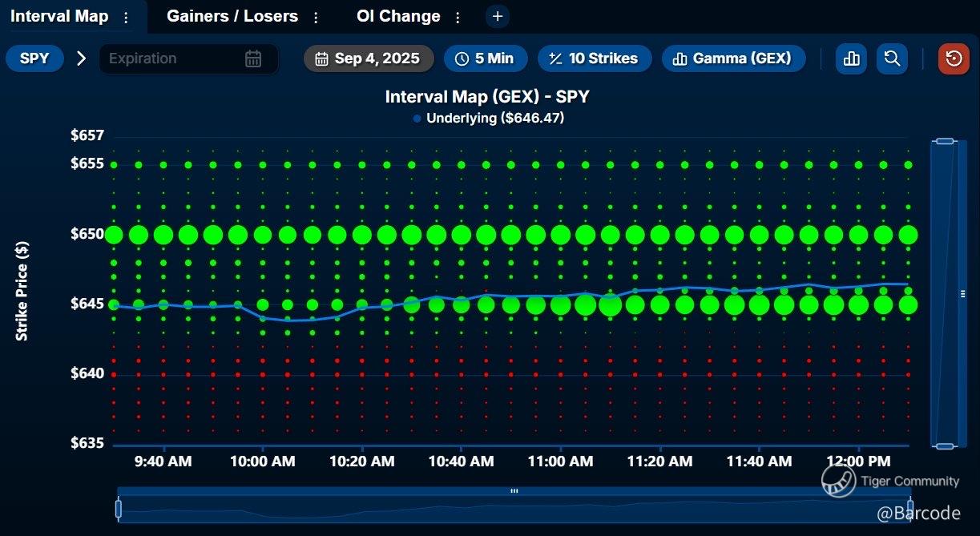This screenshot has height=536, width=980.
Task: Open OI Change tab options menu
Action: tap(458, 17)
